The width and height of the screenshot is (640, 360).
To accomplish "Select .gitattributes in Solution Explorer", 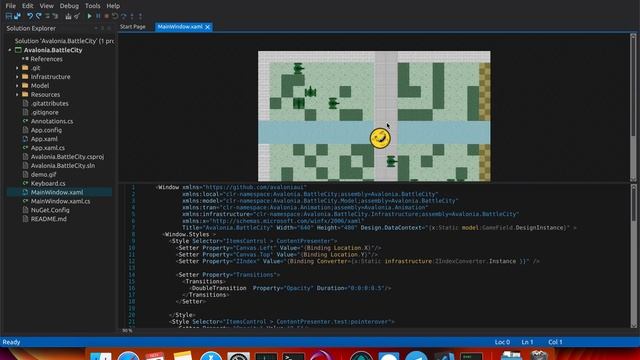I will coord(49,103).
